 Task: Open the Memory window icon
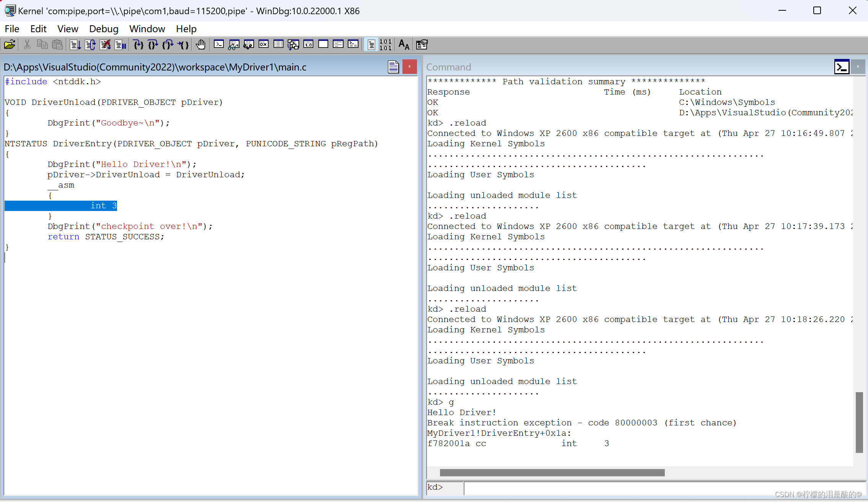[x=278, y=44]
